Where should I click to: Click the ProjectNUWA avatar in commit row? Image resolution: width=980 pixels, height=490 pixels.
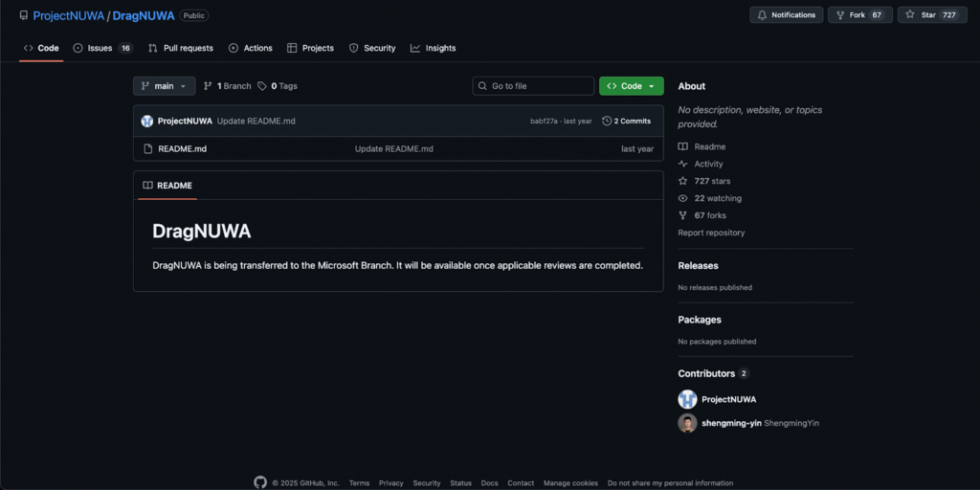click(x=147, y=121)
